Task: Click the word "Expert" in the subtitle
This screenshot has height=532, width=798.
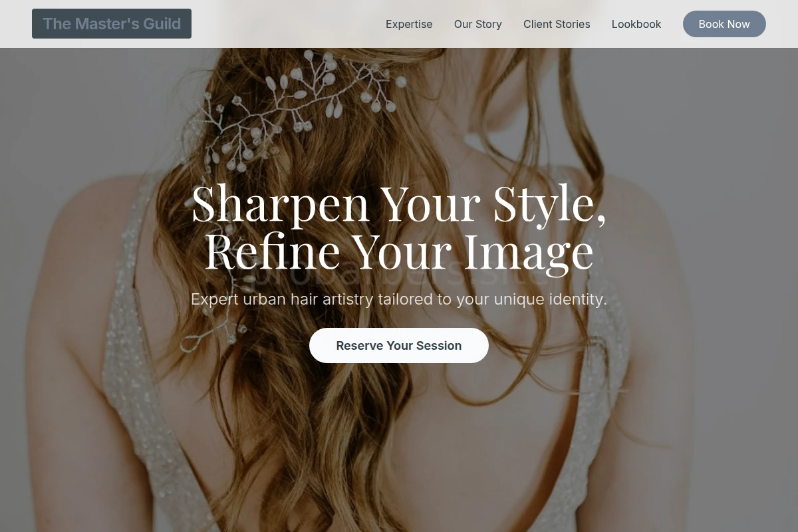Action: [x=215, y=299]
